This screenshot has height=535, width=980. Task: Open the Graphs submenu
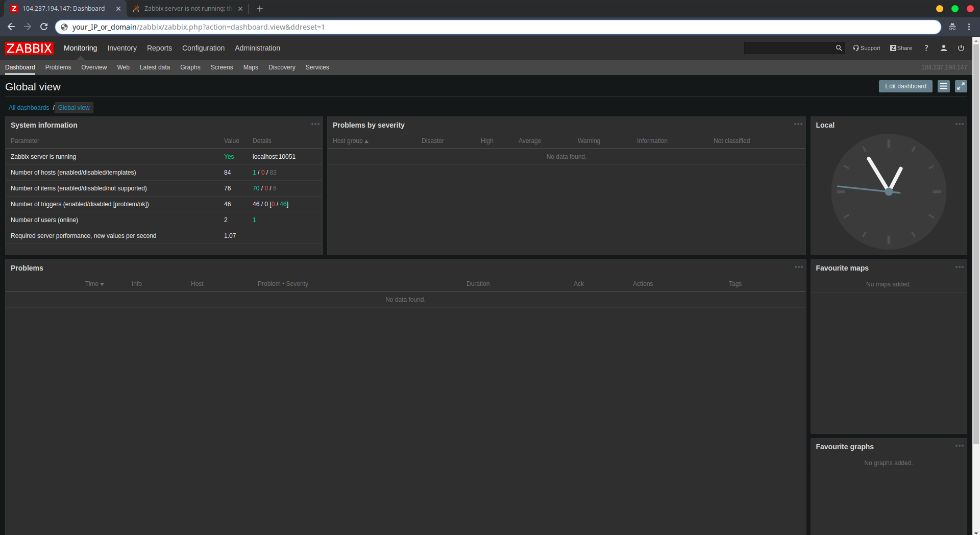coord(190,67)
